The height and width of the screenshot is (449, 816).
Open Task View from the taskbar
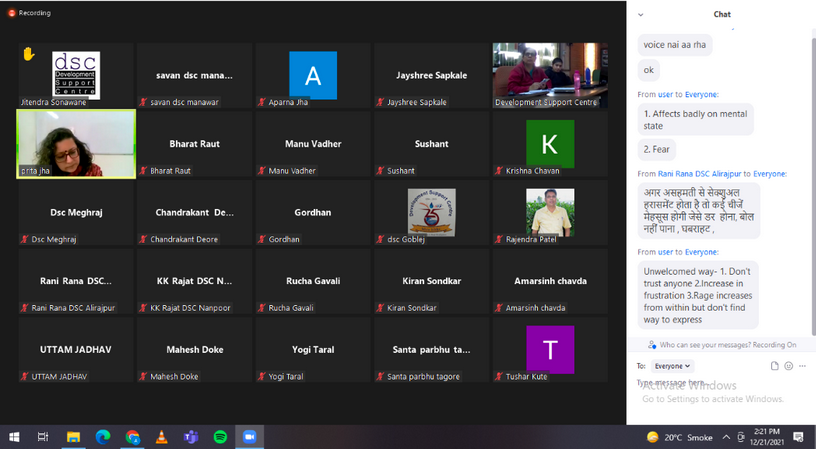click(x=43, y=437)
